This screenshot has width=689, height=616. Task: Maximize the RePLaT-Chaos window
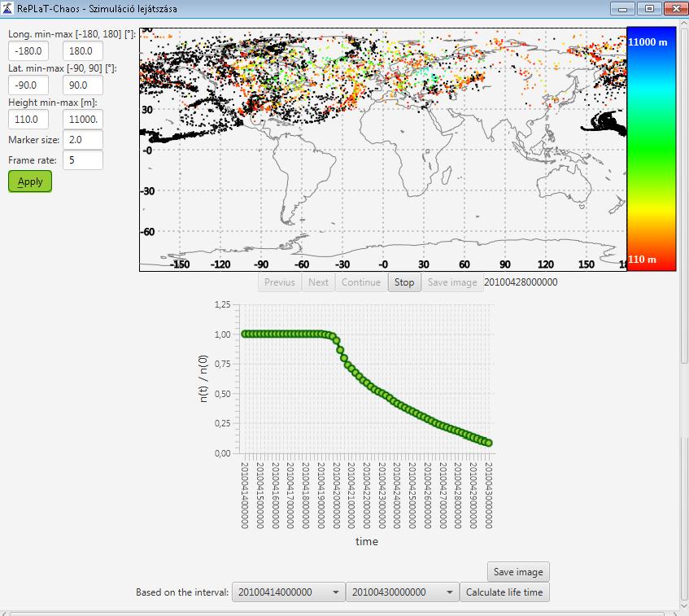tap(649, 9)
